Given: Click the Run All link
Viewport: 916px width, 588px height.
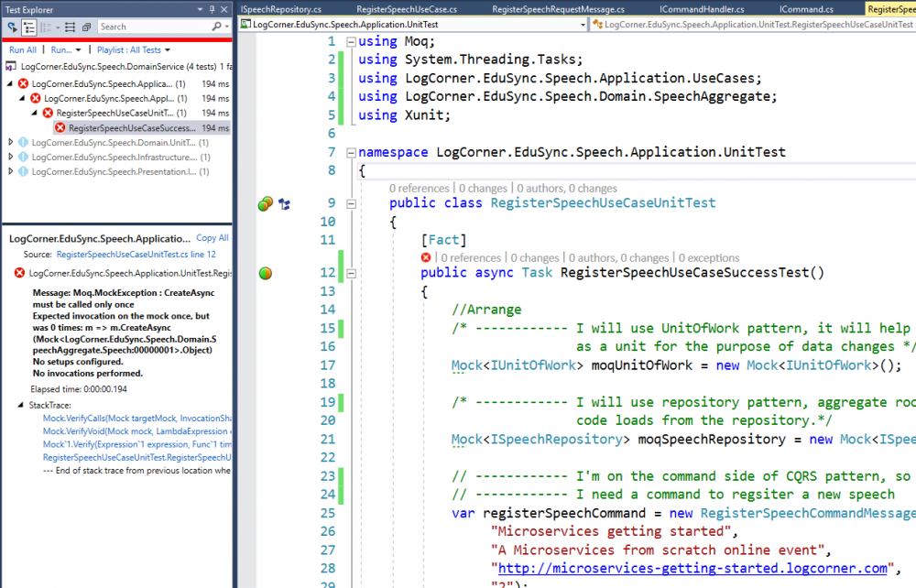Looking at the screenshot, I should pyautogui.click(x=23, y=49).
